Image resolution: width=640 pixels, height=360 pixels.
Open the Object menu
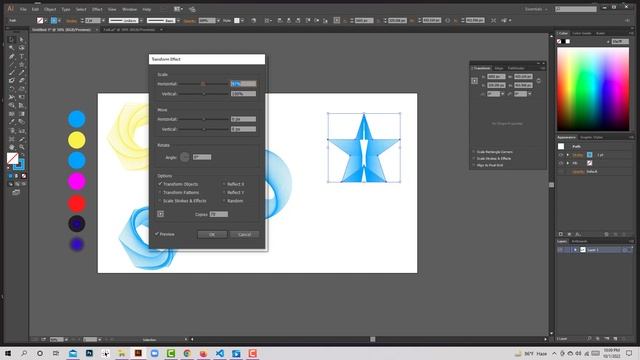click(50, 9)
